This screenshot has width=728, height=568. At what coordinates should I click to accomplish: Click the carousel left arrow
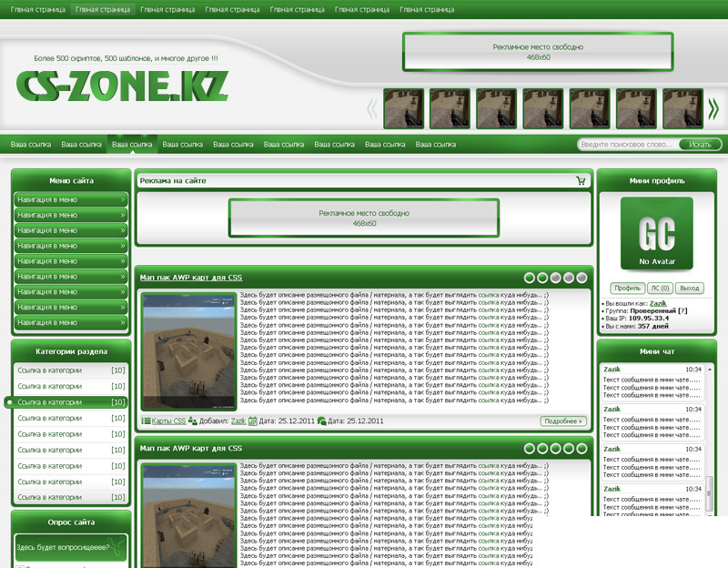pos(371,109)
